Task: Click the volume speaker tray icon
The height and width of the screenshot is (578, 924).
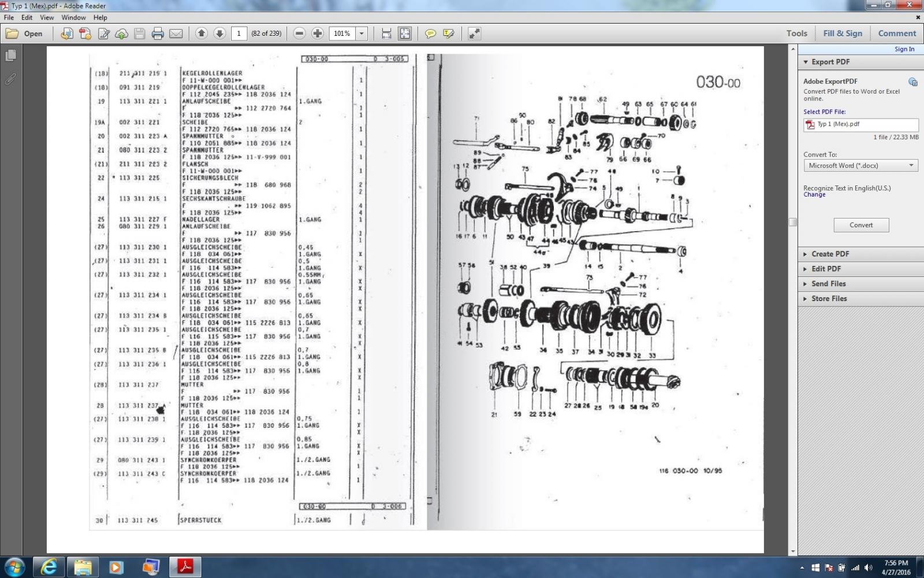Action: (x=868, y=568)
